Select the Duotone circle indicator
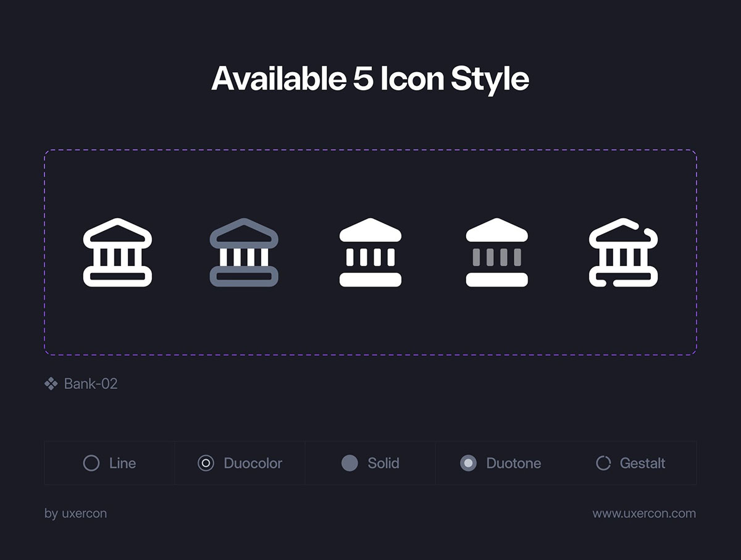The height and width of the screenshot is (560, 741). 469,463
